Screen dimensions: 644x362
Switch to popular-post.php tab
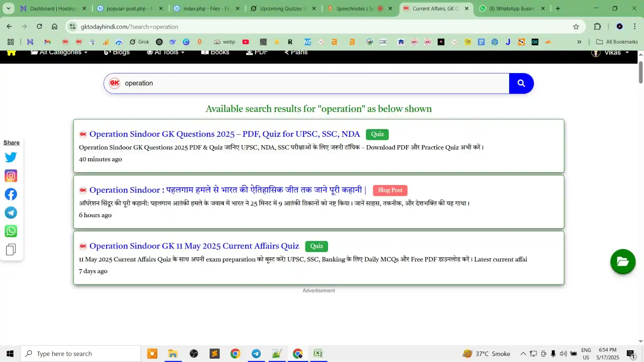coord(130,8)
